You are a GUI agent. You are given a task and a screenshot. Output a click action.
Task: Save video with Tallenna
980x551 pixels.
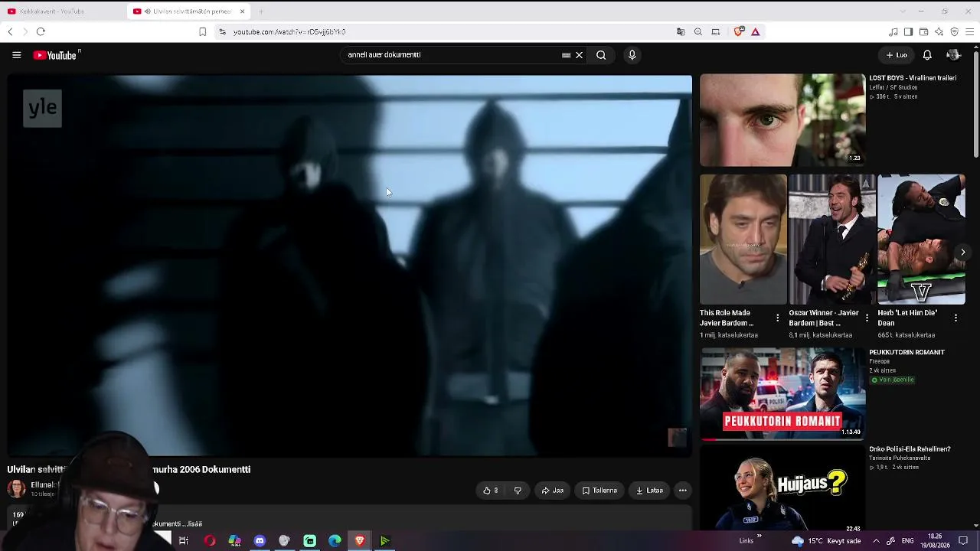pyautogui.click(x=599, y=491)
